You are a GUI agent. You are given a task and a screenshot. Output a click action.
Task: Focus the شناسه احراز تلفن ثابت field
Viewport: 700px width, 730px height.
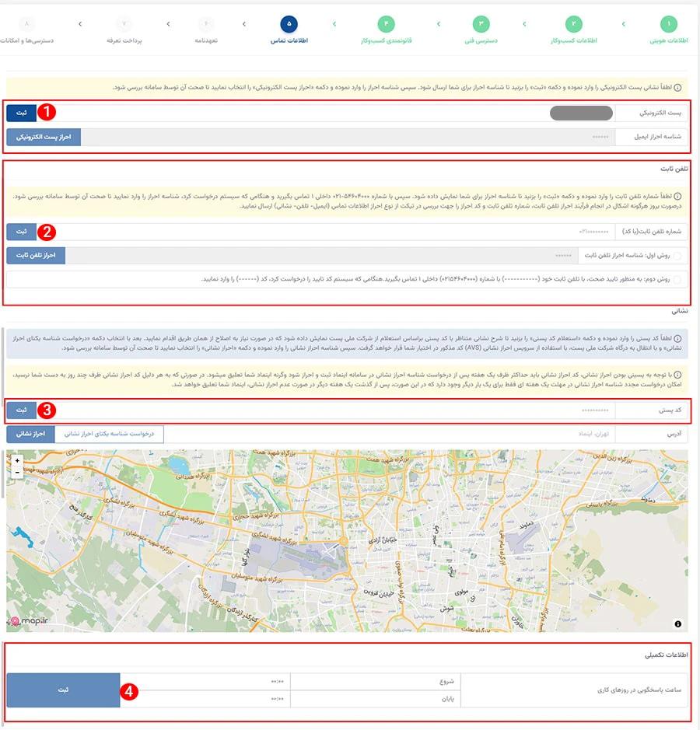[x=321, y=256]
